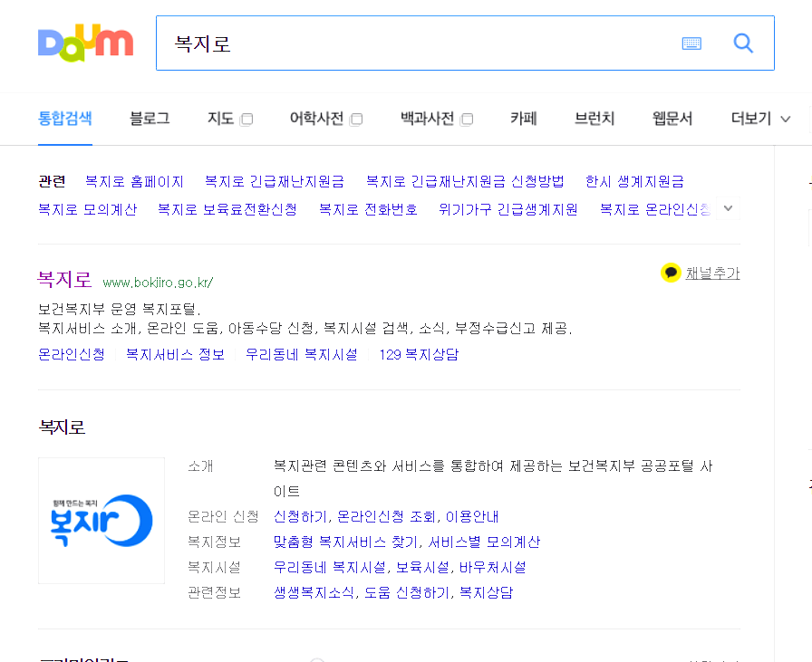Click the Daum logo

[x=85, y=43]
